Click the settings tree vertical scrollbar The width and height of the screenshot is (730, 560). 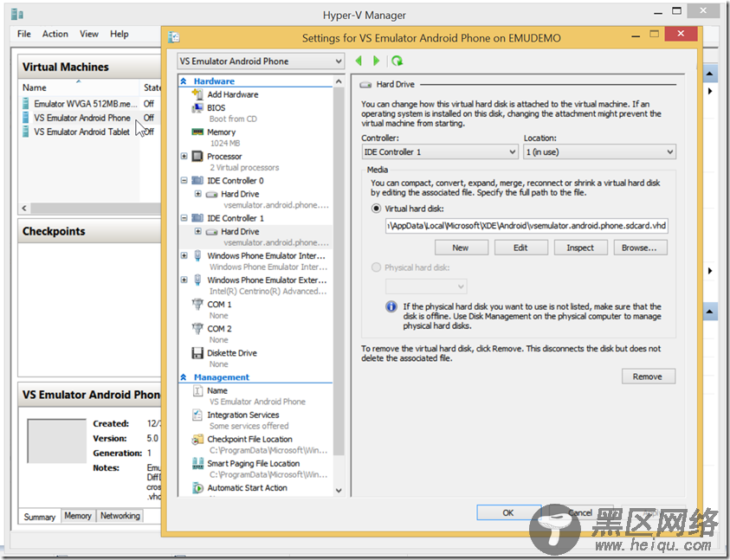click(339, 270)
